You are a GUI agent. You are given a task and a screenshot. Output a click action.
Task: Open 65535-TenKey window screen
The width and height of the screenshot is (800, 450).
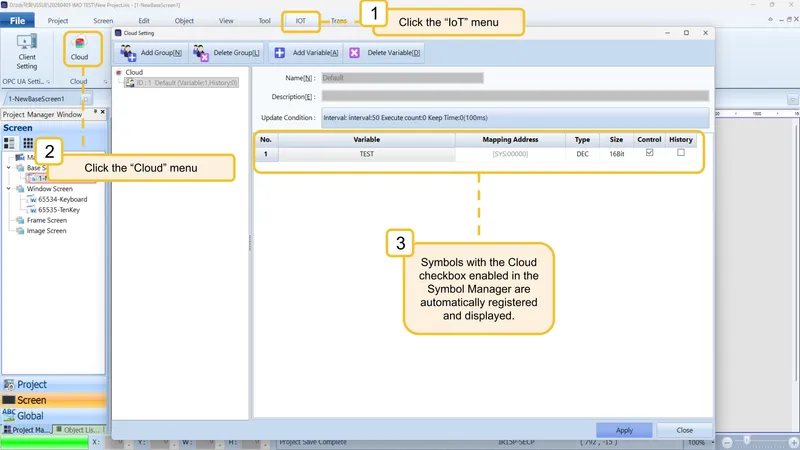coord(54,210)
